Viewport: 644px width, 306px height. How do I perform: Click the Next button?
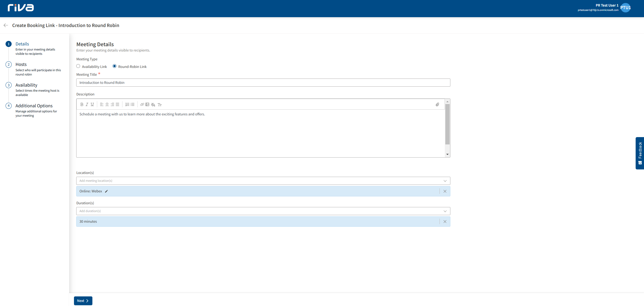(83, 301)
